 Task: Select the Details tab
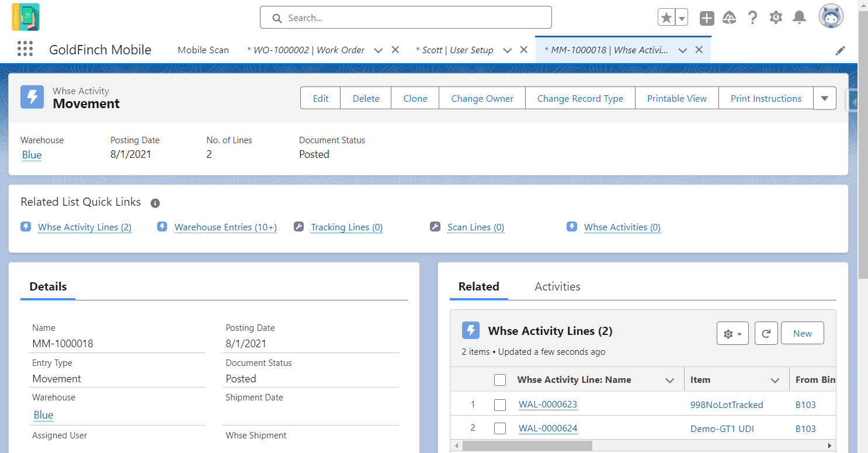pos(48,286)
